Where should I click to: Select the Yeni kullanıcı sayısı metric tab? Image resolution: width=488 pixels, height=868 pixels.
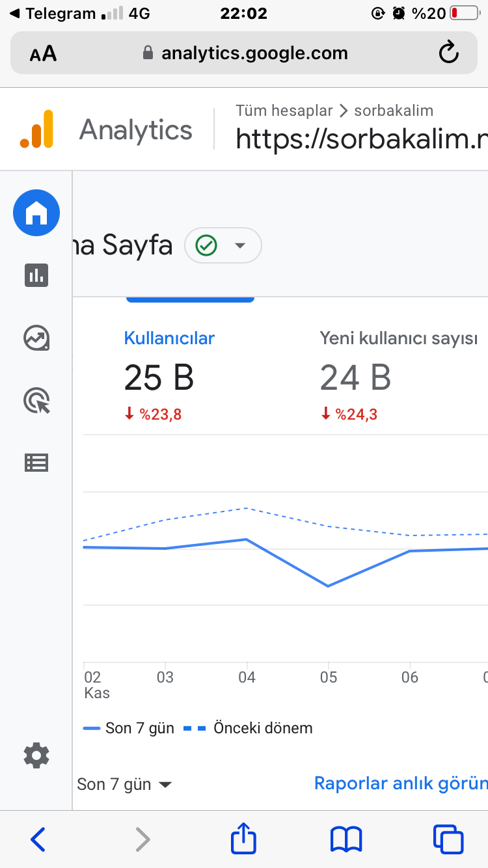coord(399,338)
